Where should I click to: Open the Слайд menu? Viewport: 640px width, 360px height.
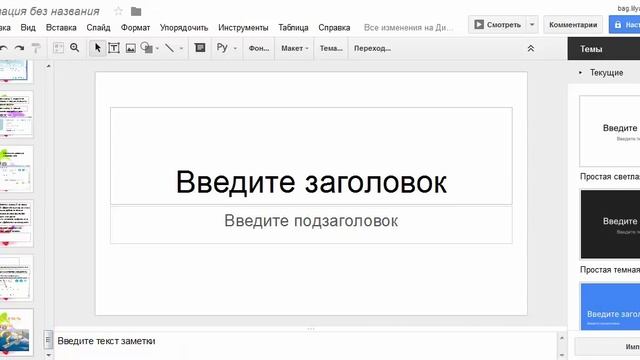[98, 27]
